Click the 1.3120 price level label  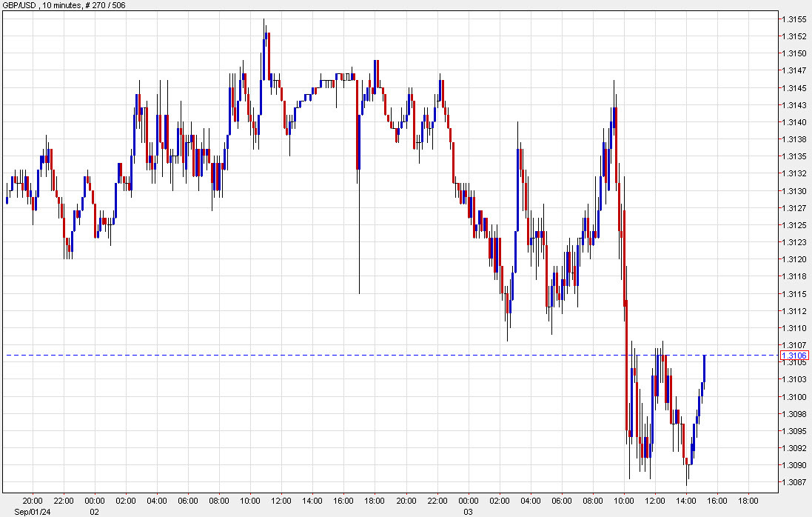pos(794,259)
